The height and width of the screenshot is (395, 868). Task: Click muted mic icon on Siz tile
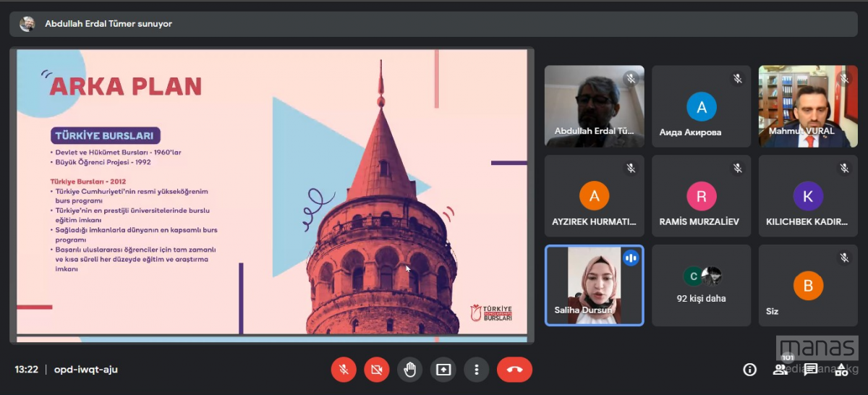pyautogui.click(x=844, y=258)
